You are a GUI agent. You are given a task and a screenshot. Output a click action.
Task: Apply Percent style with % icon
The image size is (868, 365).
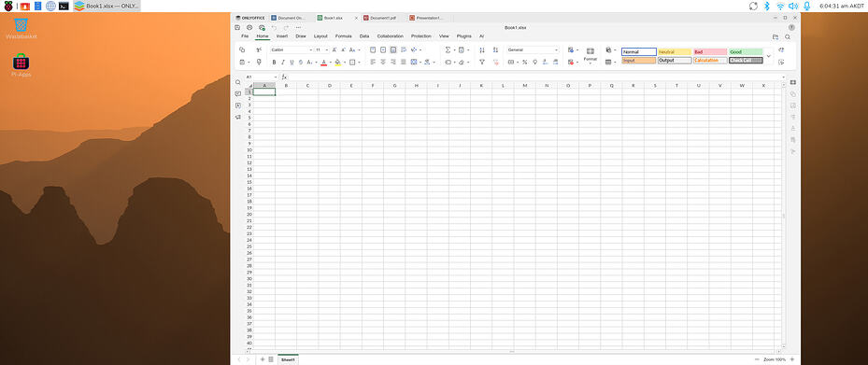tap(524, 62)
